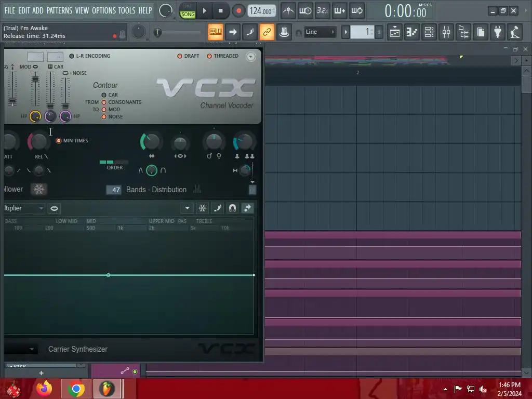This screenshot has width=532, height=399.
Task: Toggle overdub/blend recording icon
Action: 339,11
